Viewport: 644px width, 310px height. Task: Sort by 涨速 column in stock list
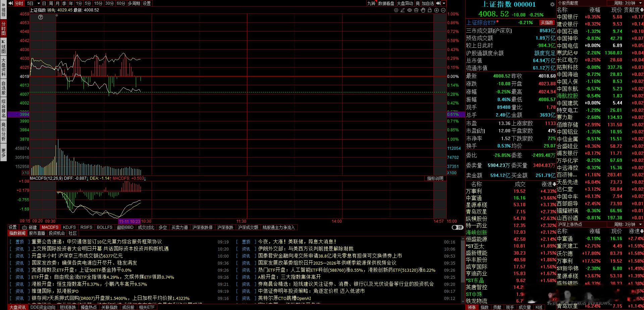(549, 184)
